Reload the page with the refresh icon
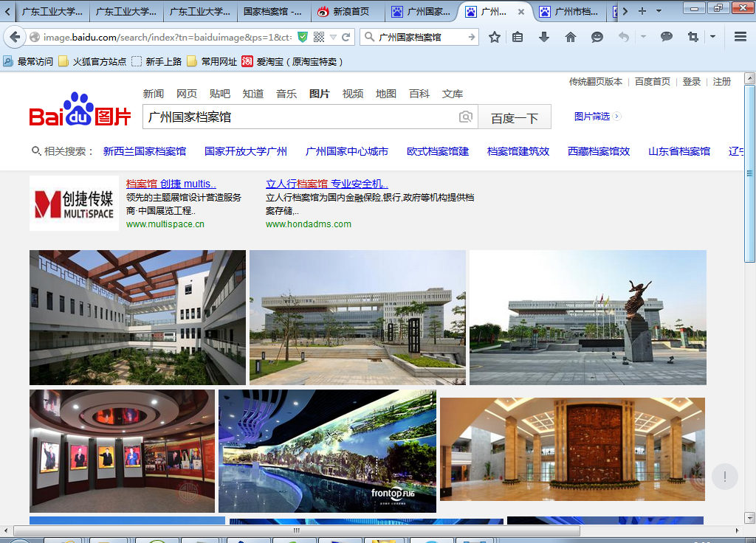 click(346, 37)
